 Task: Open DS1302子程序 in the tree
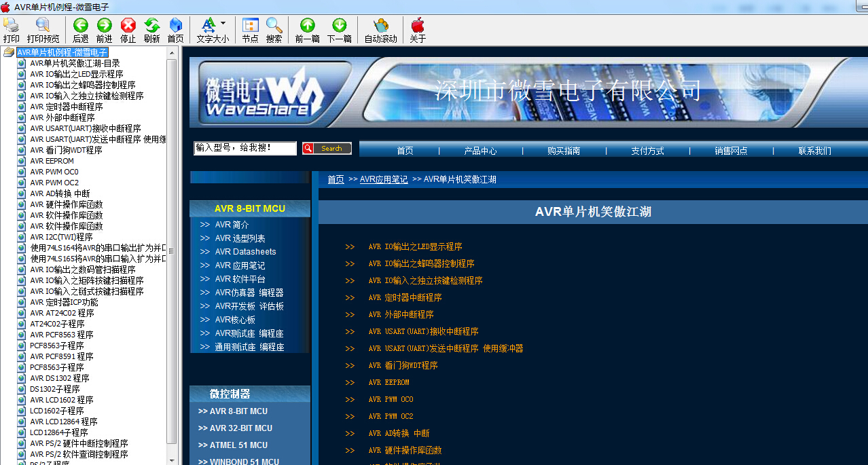[x=55, y=389]
